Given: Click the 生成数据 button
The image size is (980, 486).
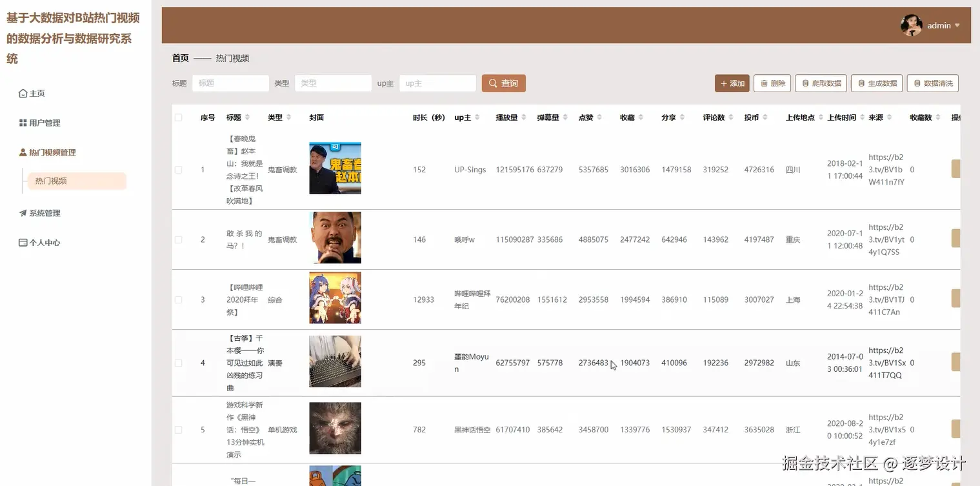Looking at the screenshot, I should (877, 83).
